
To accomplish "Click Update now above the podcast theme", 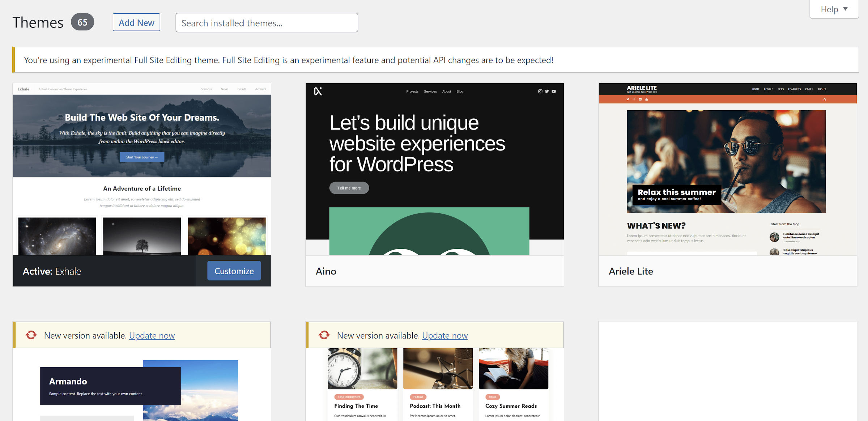I will (x=444, y=336).
